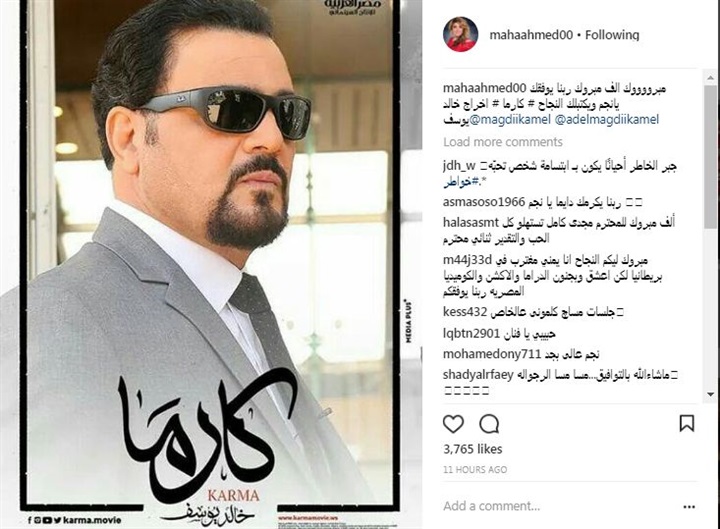Open the three-dot more options menu
The height and width of the screenshot is (529, 720).
(x=689, y=507)
